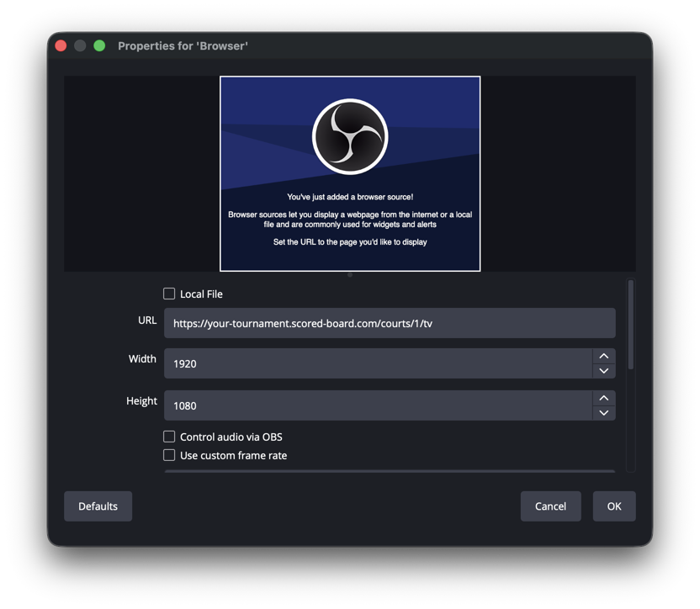Click the Height value field
Screen dimensions: 700x609
tap(378, 405)
